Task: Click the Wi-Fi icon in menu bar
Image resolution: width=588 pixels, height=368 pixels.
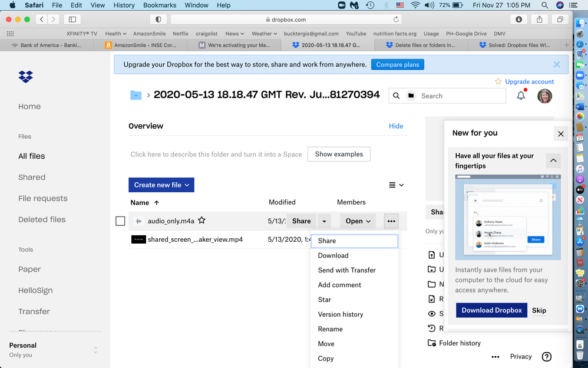Action: pyautogui.click(x=415, y=5)
